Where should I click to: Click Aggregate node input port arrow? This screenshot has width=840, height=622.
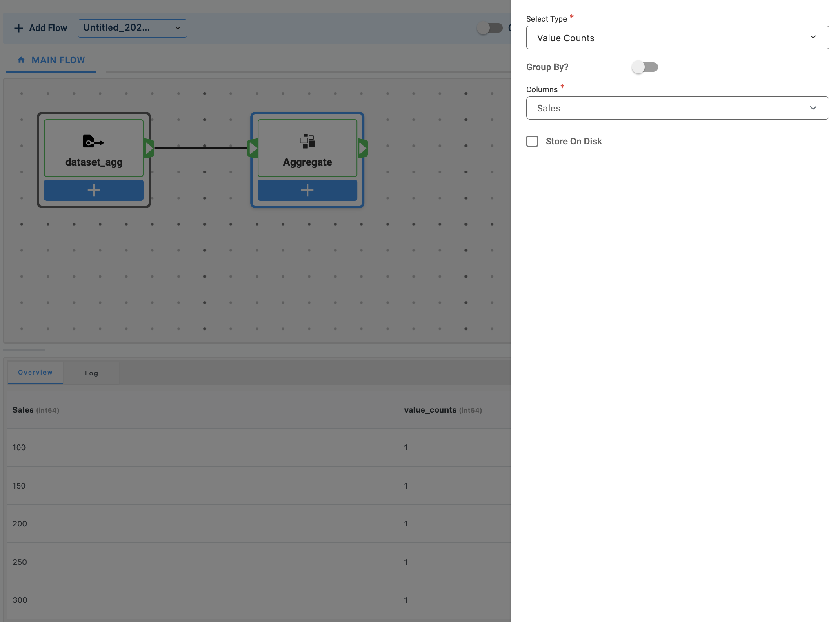click(253, 148)
